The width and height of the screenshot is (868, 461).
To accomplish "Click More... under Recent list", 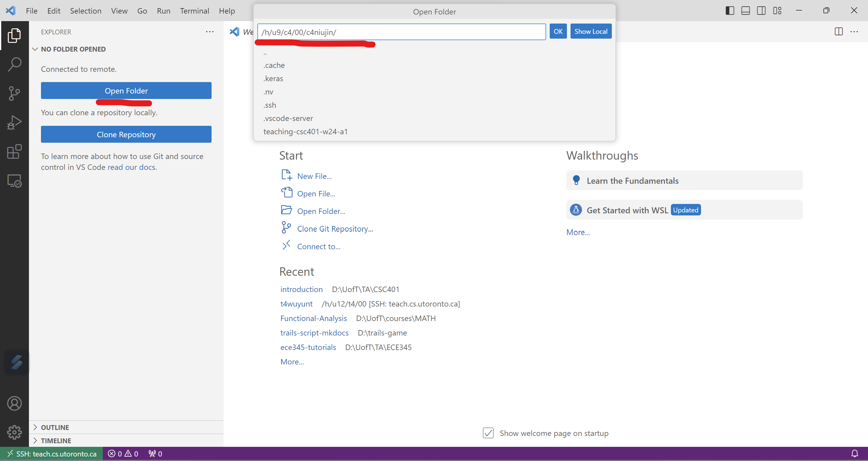I will 292,362.
